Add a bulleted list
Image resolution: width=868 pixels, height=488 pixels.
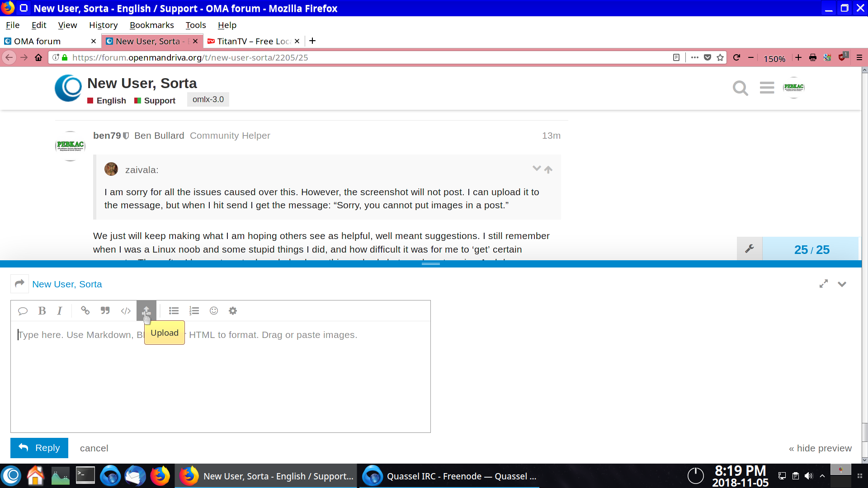tap(174, 311)
